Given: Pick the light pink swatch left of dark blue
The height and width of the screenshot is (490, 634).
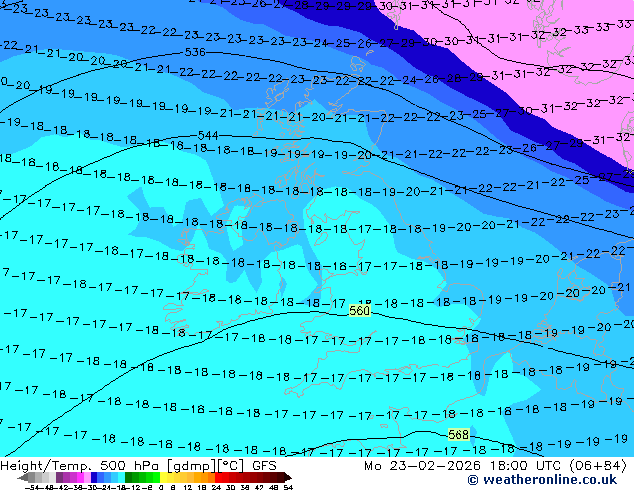Looking at the screenshot, I should click(87, 477).
